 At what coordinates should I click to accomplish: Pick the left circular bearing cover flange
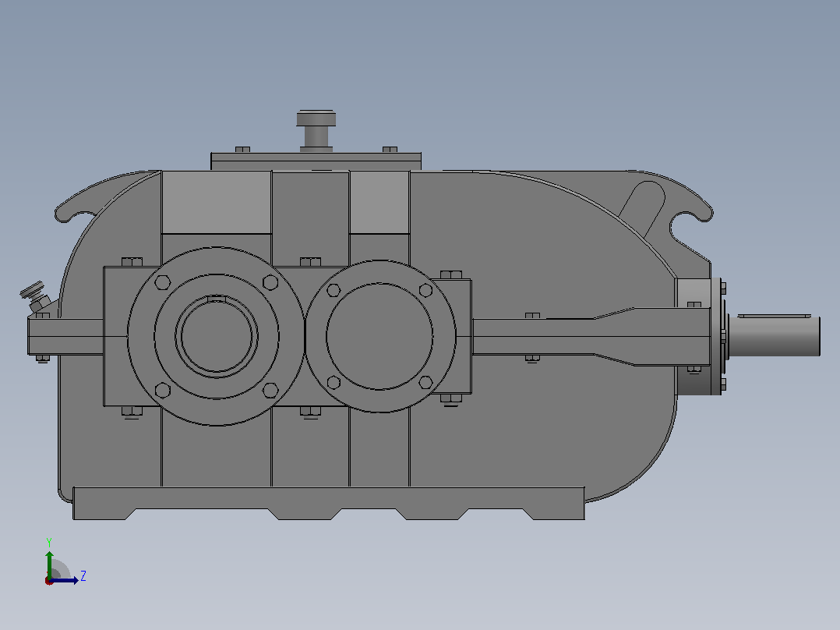pos(217,336)
